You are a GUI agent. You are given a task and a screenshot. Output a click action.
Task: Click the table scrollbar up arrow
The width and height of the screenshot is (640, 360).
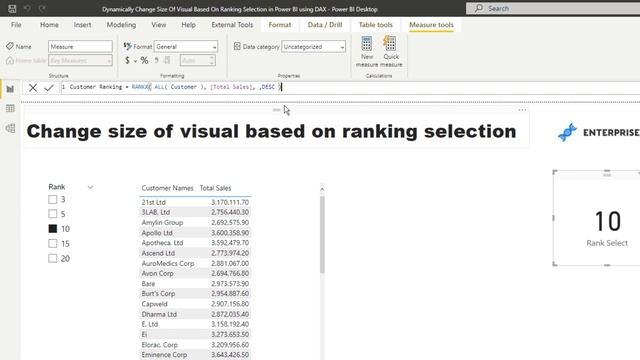(322, 189)
